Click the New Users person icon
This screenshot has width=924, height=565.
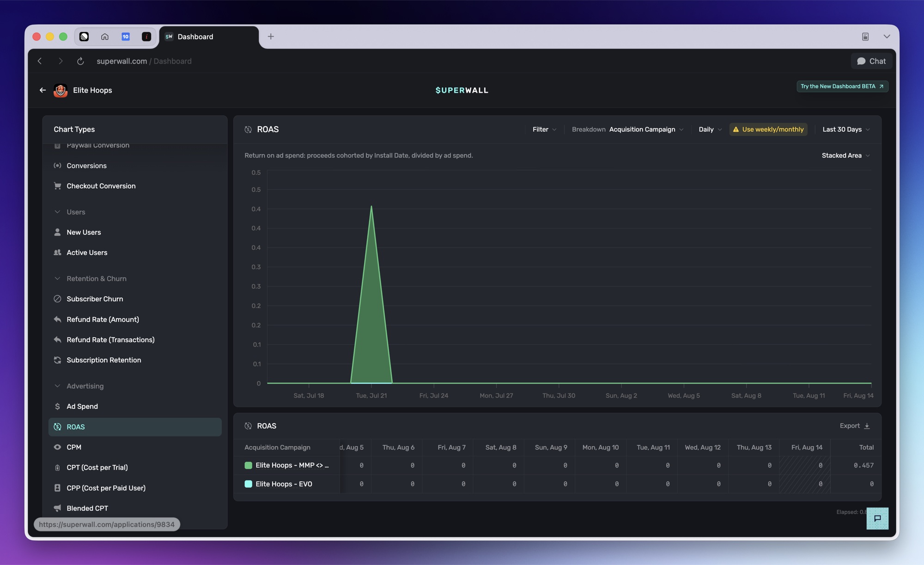coord(57,232)
